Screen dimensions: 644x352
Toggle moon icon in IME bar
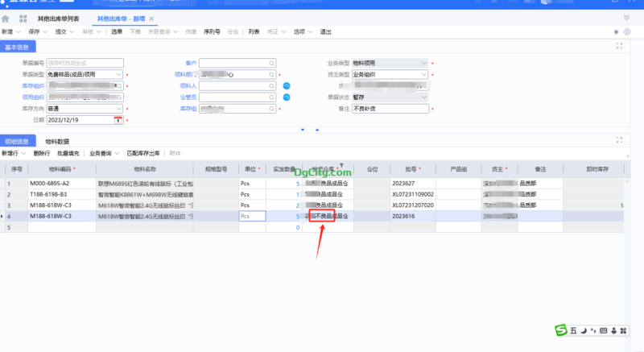click(x=584, y=330)
